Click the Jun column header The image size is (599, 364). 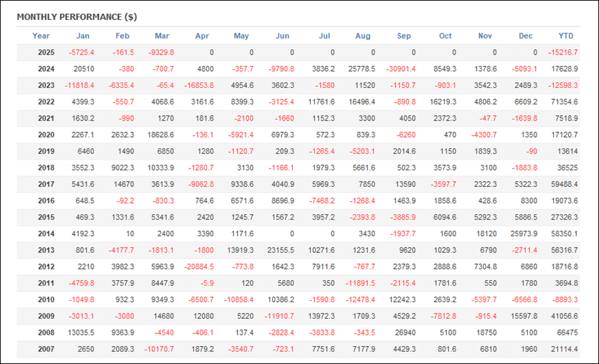(282, 36)
